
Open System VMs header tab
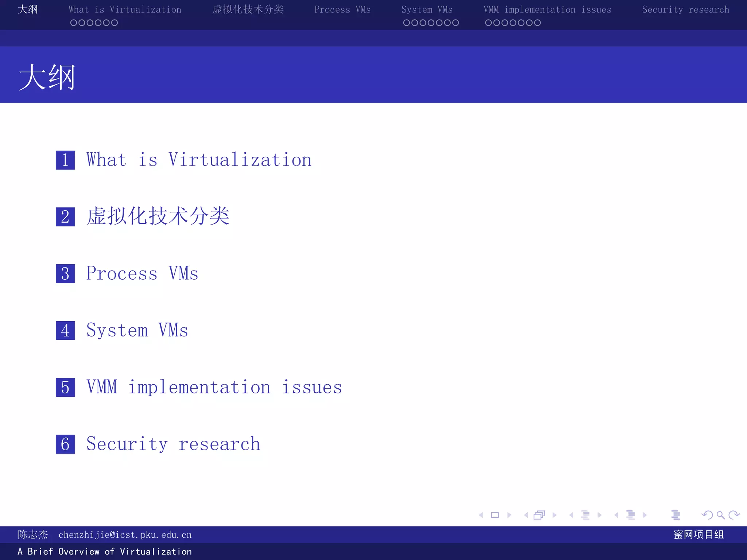pos(427,9)
